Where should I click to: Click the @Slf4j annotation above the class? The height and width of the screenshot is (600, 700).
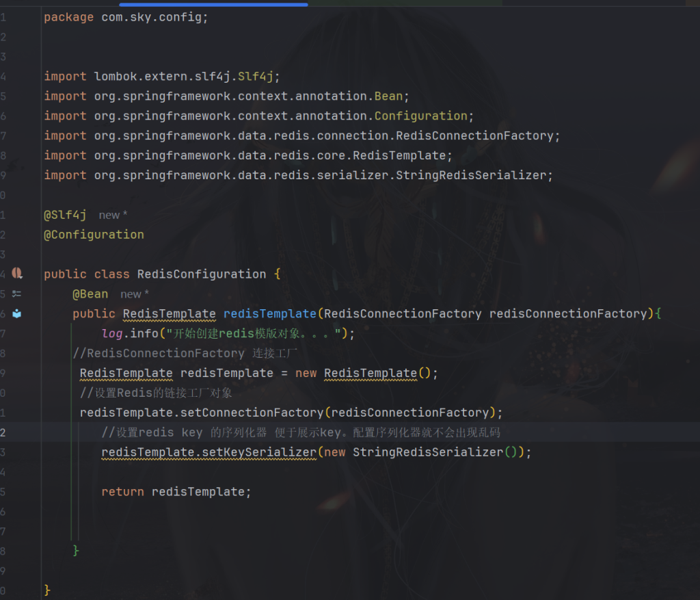(x=65, y=215)
